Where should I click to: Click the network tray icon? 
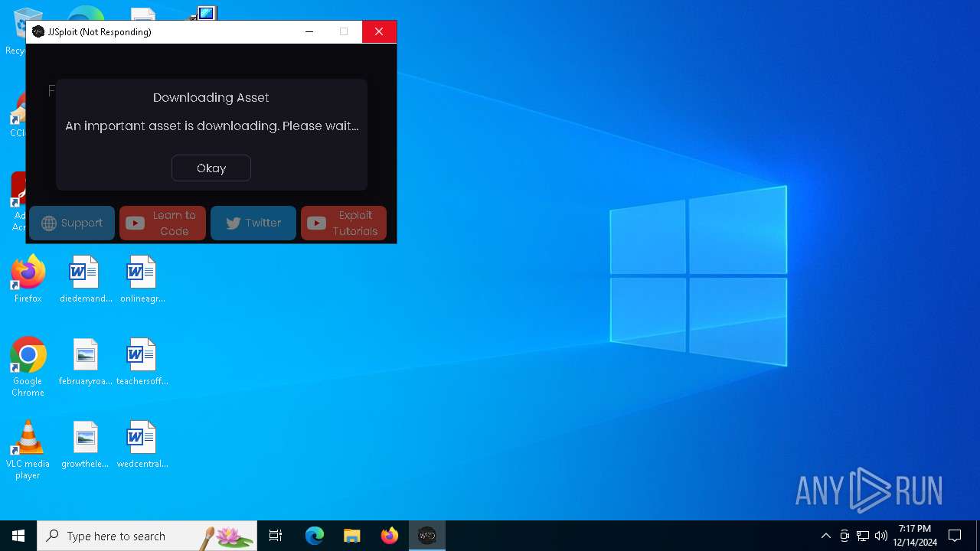pos(863,536)
